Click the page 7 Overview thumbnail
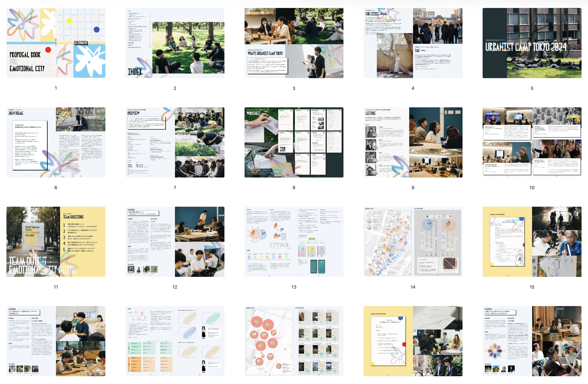 tap(175, 142)
